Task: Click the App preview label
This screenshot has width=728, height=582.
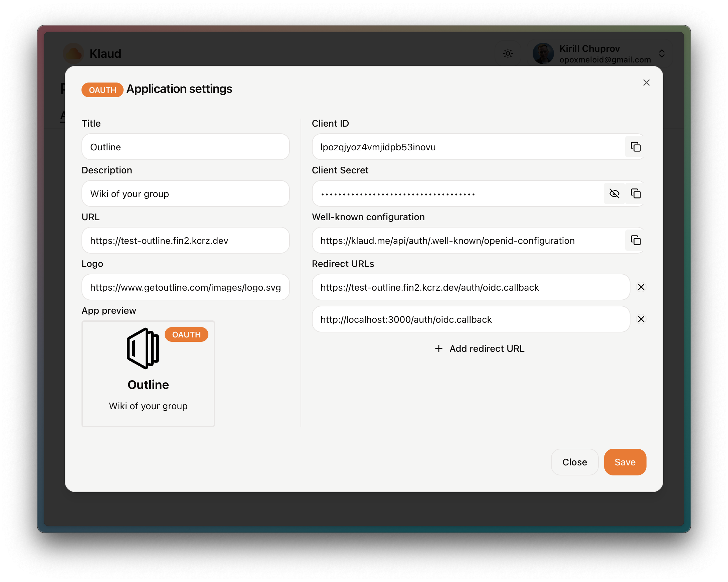Action: 109,311
